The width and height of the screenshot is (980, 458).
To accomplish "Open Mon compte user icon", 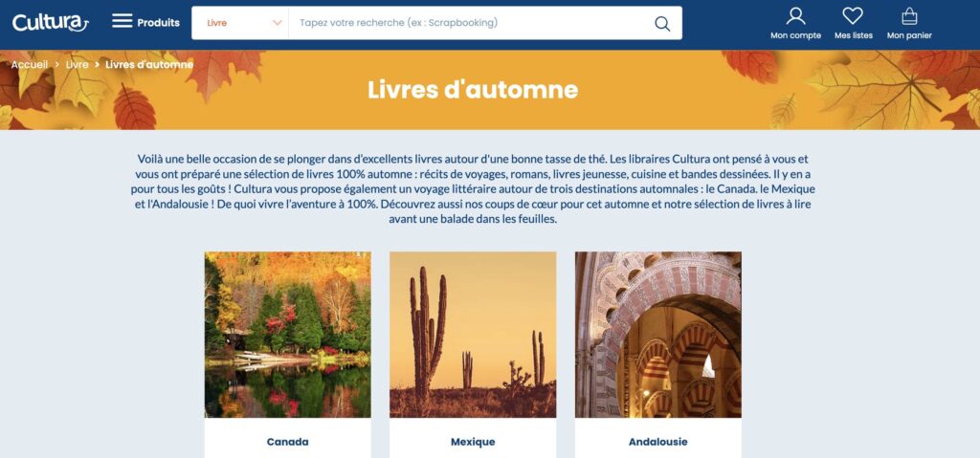I will pyautogui.click(x=795, y=15).
